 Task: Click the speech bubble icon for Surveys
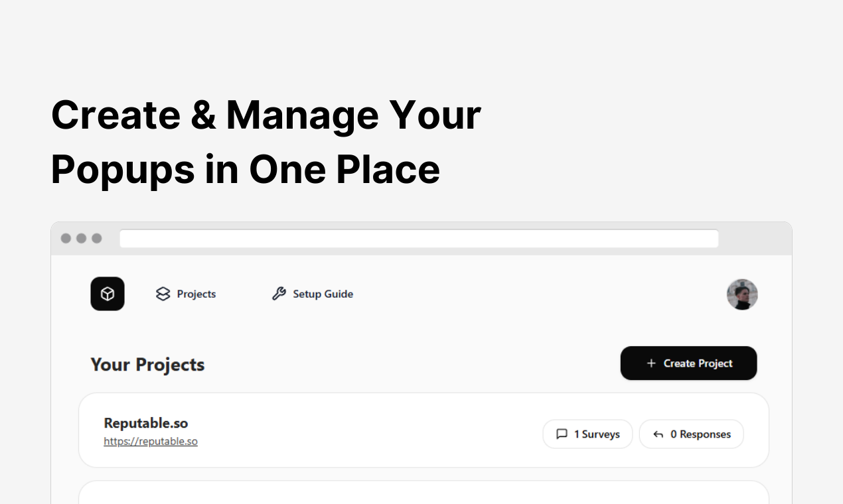[x=562, y=434]
